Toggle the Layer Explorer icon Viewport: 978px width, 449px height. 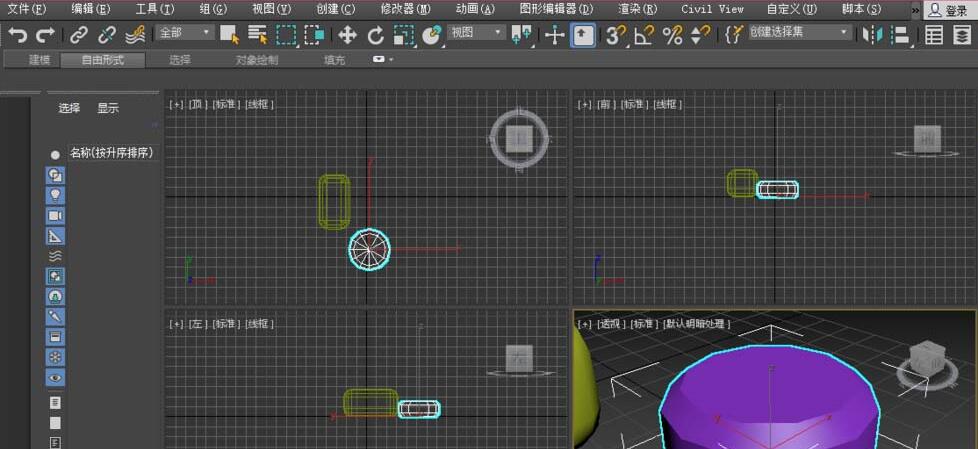[x=962, y=36]
